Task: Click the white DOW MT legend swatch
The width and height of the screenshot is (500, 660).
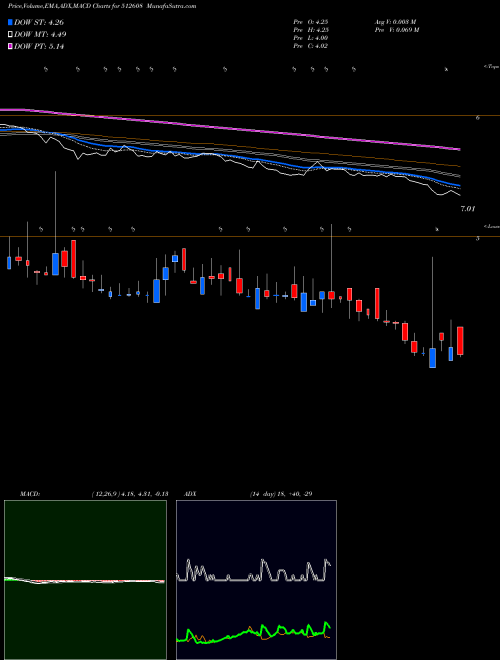Action: tap(10, 35)
